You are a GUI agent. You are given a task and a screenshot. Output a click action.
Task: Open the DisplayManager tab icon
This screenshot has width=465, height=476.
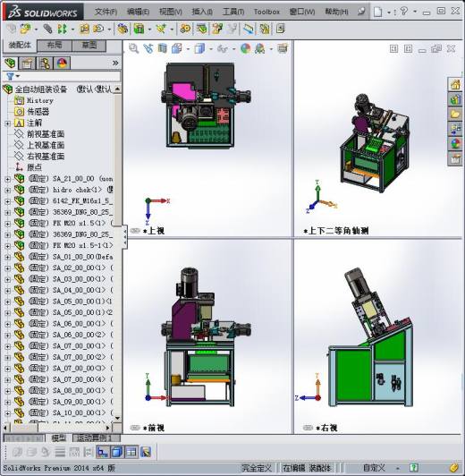click(x=62, y=64)
